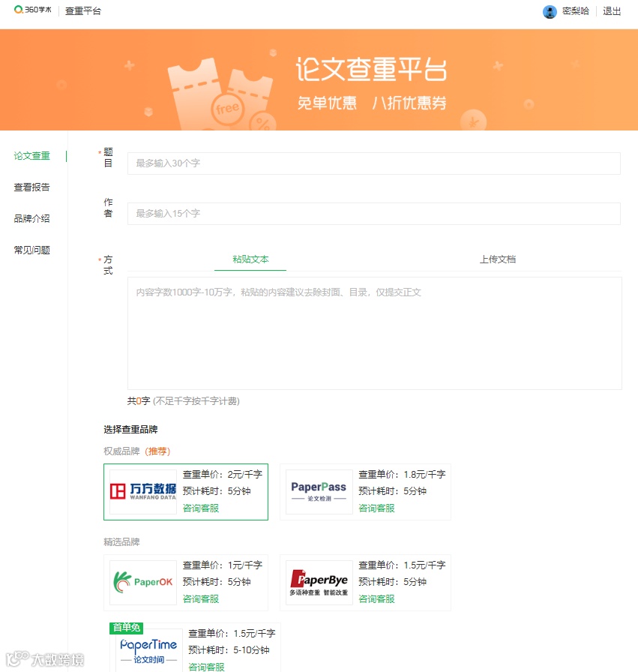Click 咨询客服 for 万方数据

point(201,508)
